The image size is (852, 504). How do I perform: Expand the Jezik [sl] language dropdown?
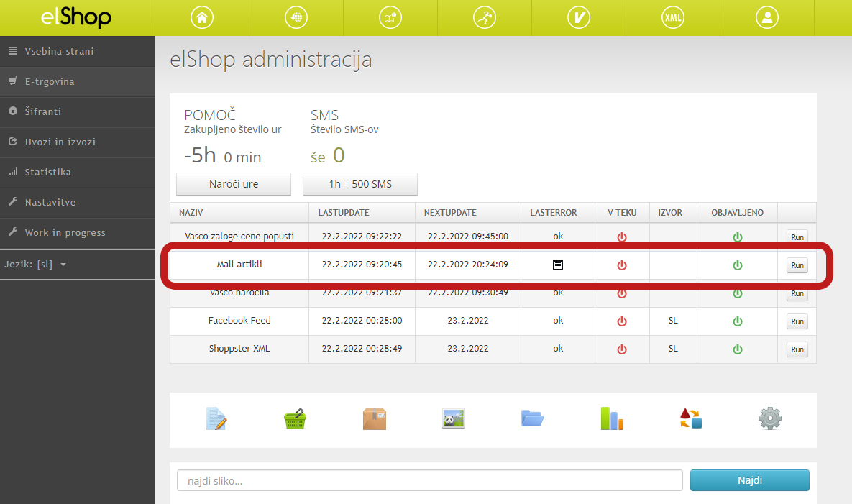(x=35, y=265)
